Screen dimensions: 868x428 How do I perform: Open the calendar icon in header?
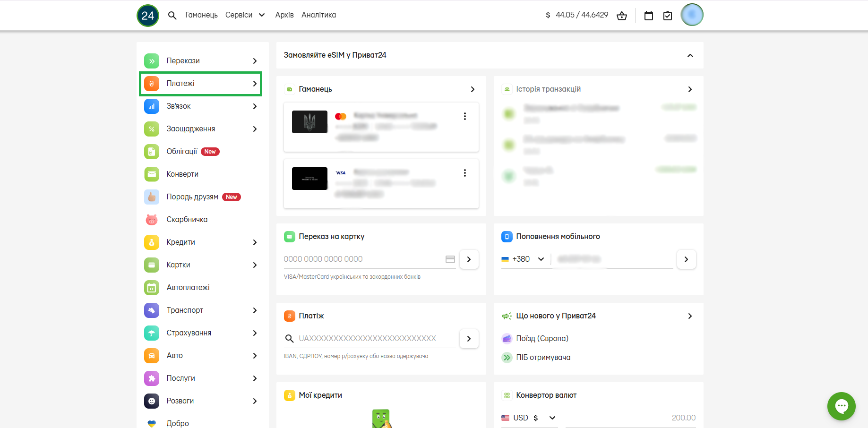(x=649, y=16)
